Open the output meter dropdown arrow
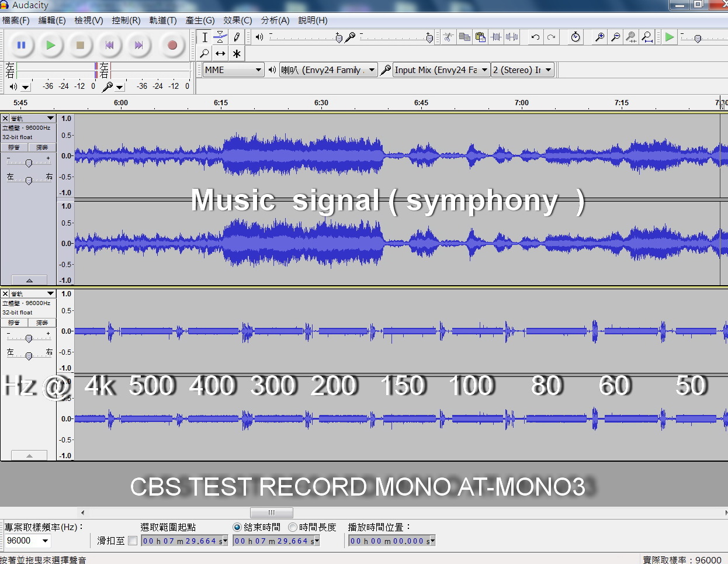 pyautogui.click(x=25, y=87)
